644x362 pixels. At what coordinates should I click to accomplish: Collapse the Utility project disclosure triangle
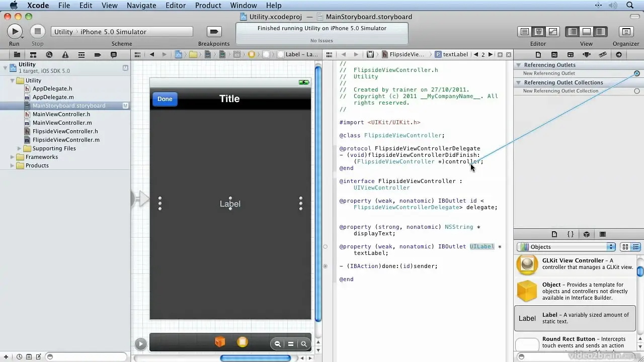[5, 67]
